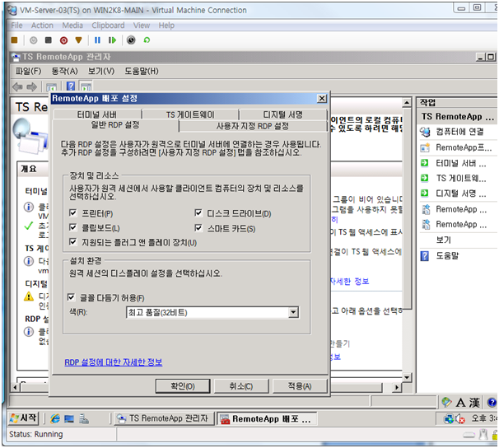Open the Action menu in VM Connection
The height and width of the screenshot is (448, 499).
click(x=42, y=26)
